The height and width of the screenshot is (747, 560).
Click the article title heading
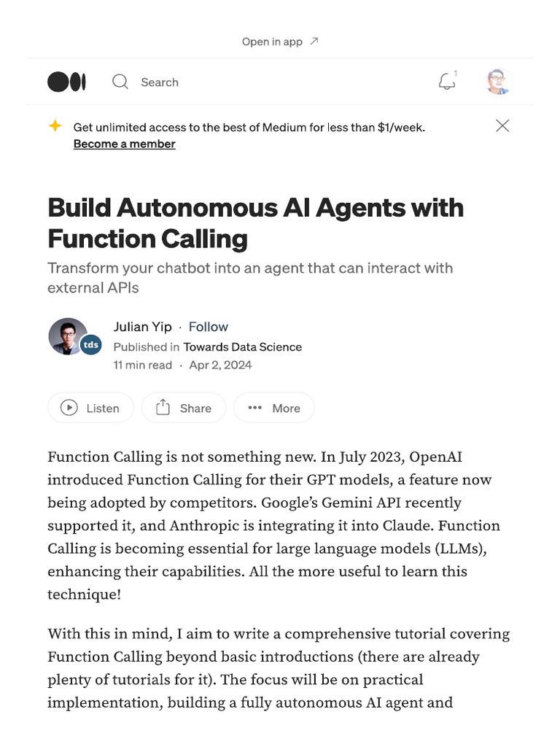point(255,223)
